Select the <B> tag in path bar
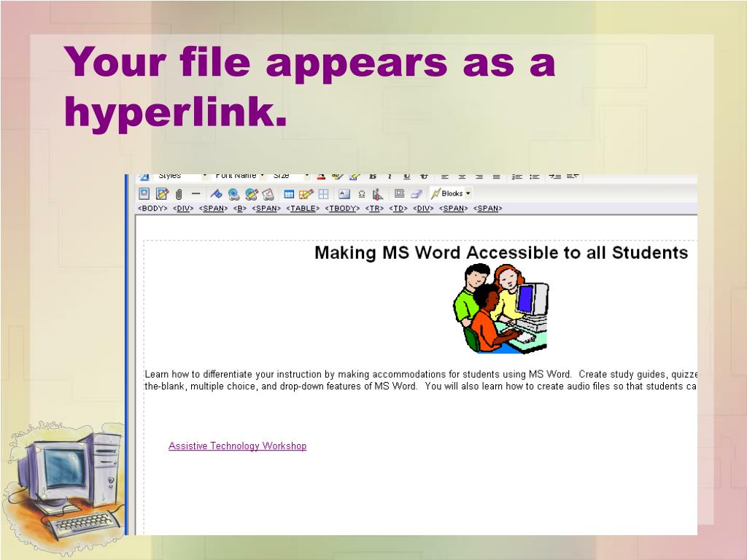The width and height of the screenshot is (747, 560). pyautogui.click(x=239, y=208)
